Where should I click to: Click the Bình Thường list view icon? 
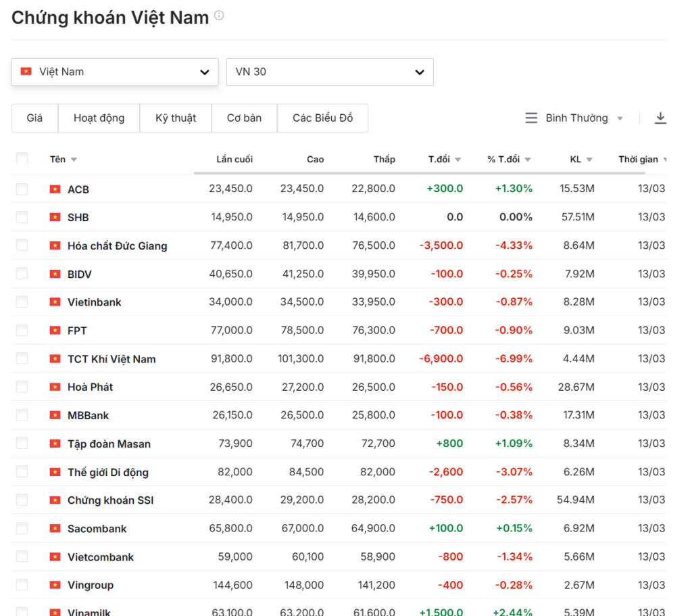click(531, 118)
